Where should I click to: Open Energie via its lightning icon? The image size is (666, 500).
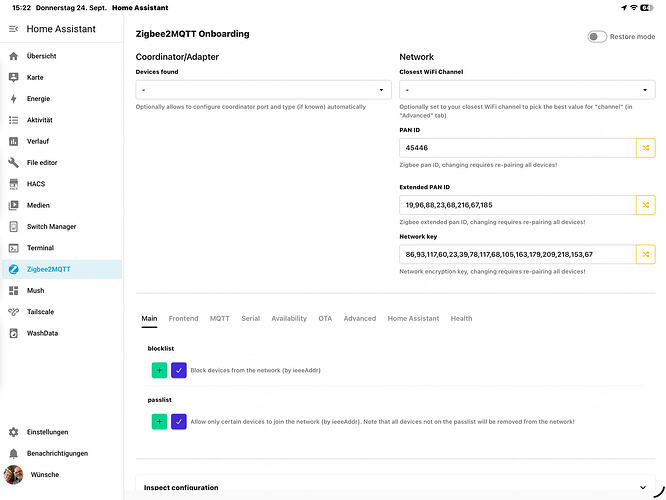point(14,99)
